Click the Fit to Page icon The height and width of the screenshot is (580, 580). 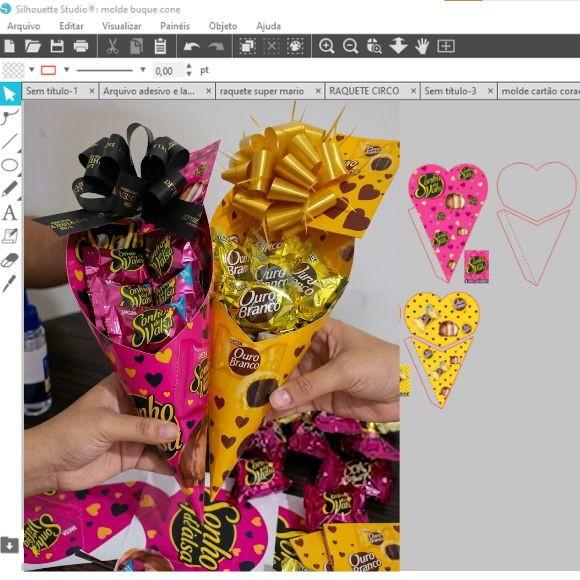pyautogui.click(x=446, y=46)
